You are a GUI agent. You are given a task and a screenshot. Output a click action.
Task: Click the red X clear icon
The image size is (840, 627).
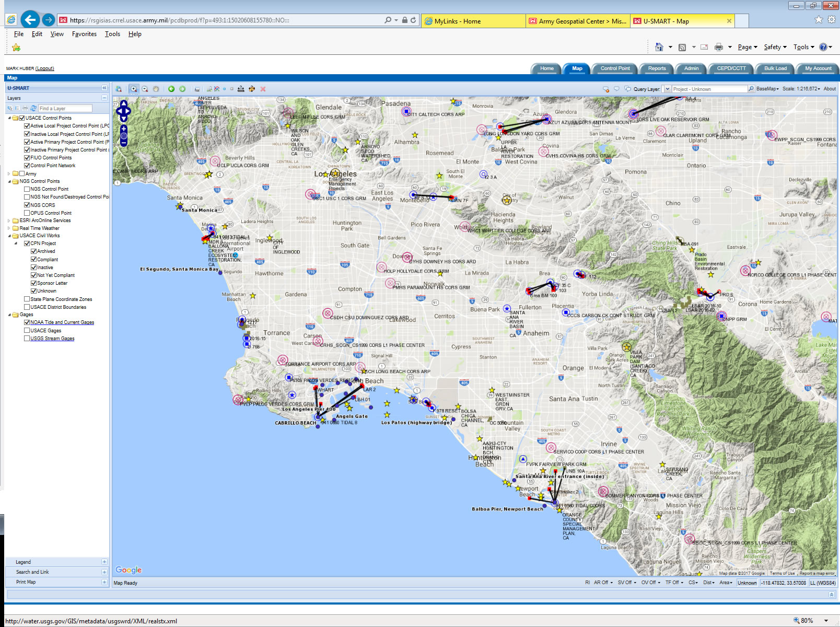click(263, 89)
